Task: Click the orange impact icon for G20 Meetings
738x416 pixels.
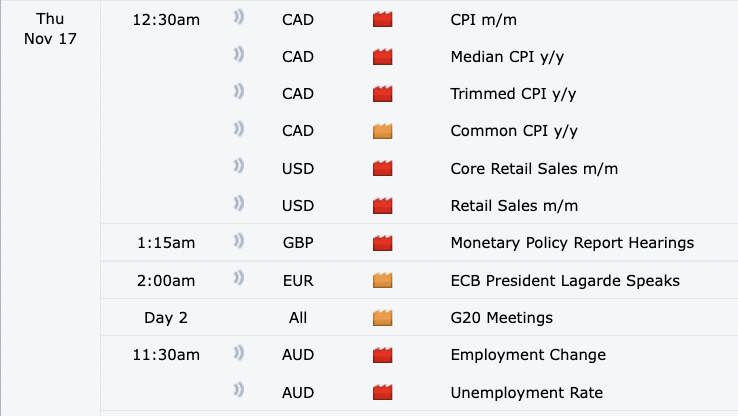Action: (382, 318)
